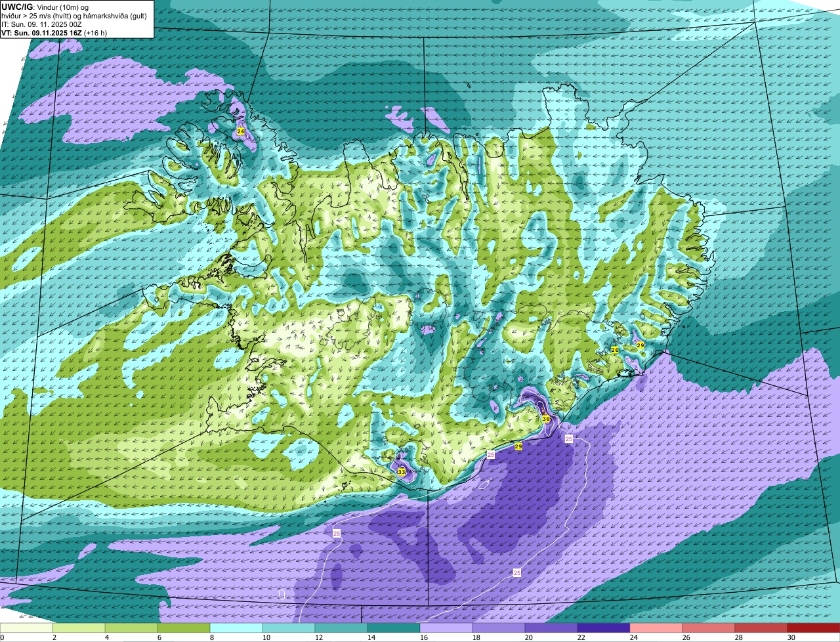Select the light yellow-green 2–4 legend swatch

coord(79,628)
